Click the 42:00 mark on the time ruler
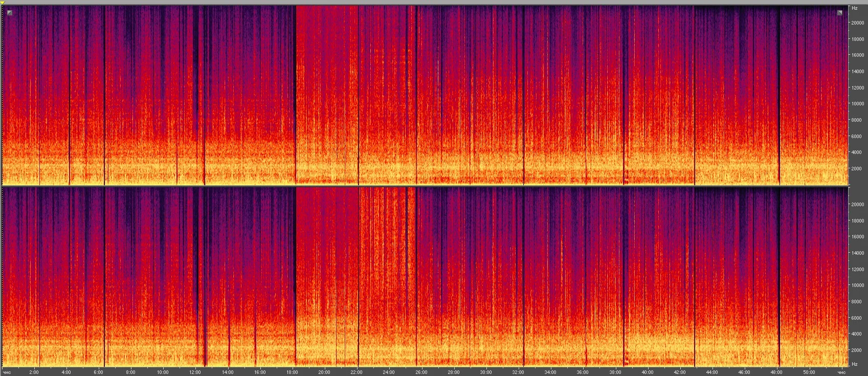The width and height of the screenshot is (868, 376). point(679,372)
